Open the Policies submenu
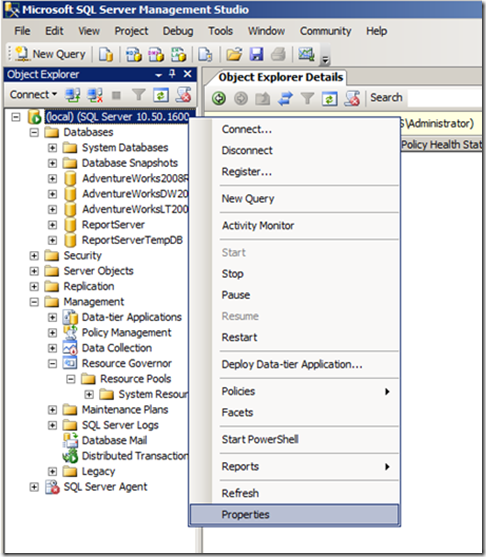 tap(294, 391)
